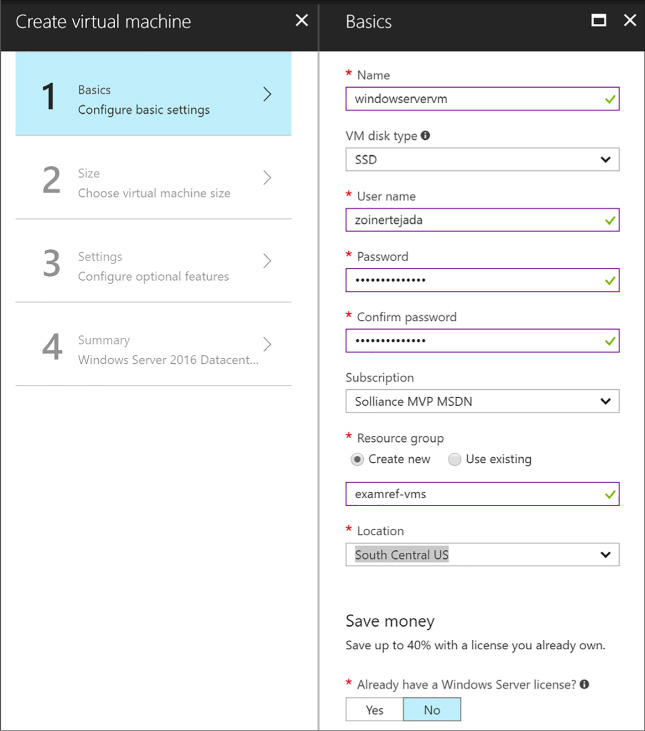Click the green checkmark in the Password field
645x731 pixels.
[x=610, y=281]
